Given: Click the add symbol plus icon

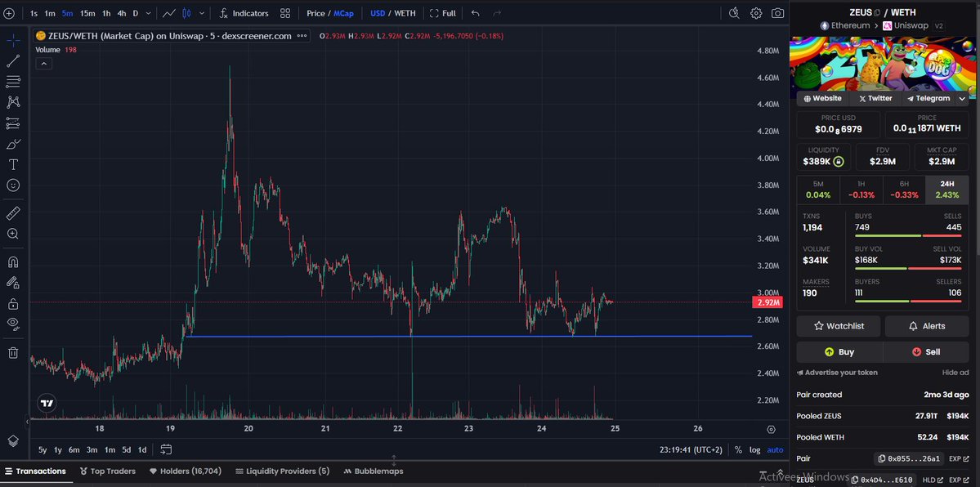Looking at the screenshot, I should 9,13.
